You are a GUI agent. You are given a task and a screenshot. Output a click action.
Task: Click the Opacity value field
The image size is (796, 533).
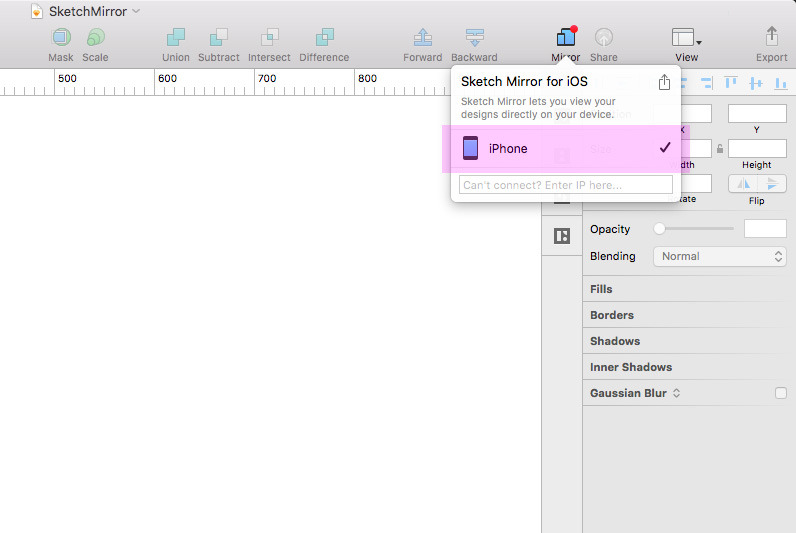[x=765, y=228]
